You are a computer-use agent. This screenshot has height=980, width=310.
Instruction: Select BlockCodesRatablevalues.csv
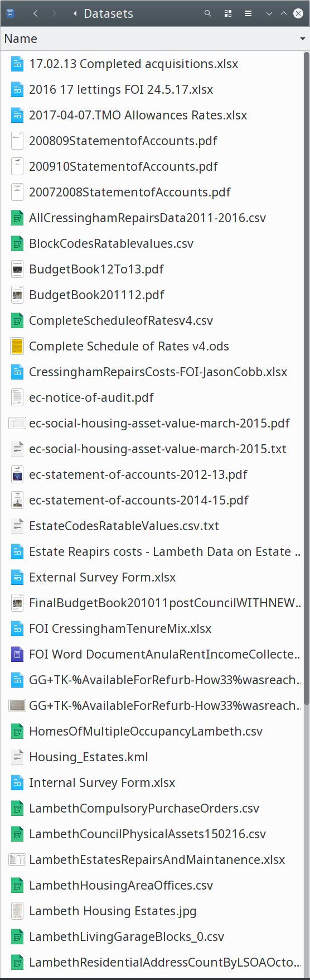(x=112, y=243)
